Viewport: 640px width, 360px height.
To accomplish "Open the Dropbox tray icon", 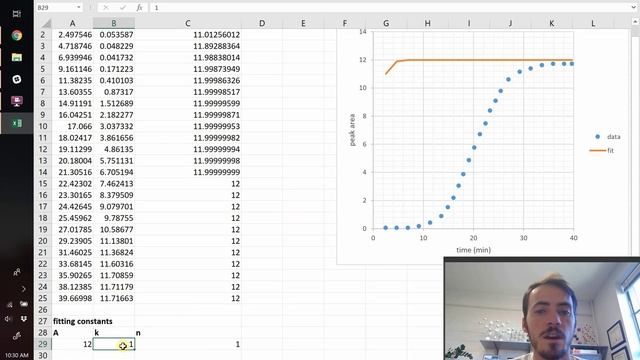I will point(24,319).
